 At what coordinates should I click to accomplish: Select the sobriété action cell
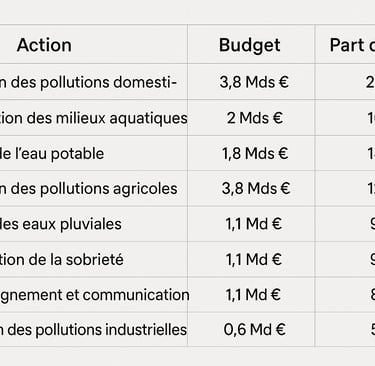coord(93,259)
